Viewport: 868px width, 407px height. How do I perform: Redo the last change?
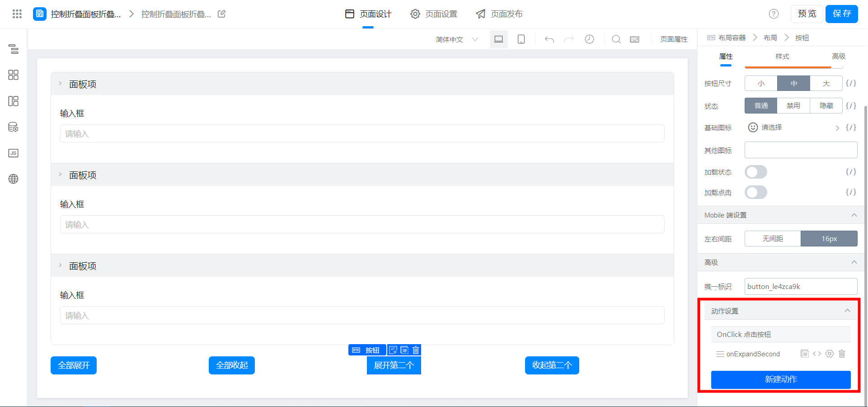569,39
